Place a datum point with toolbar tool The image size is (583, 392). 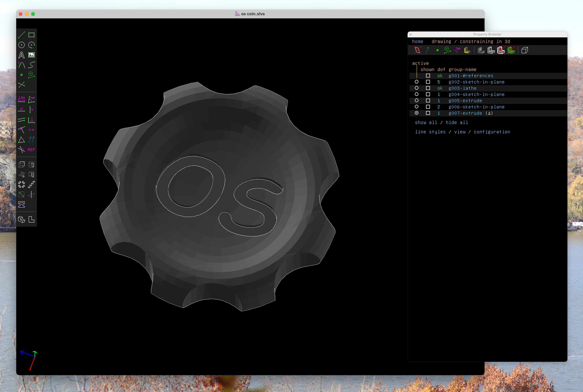pyautogui.click(x=22, y=75)
